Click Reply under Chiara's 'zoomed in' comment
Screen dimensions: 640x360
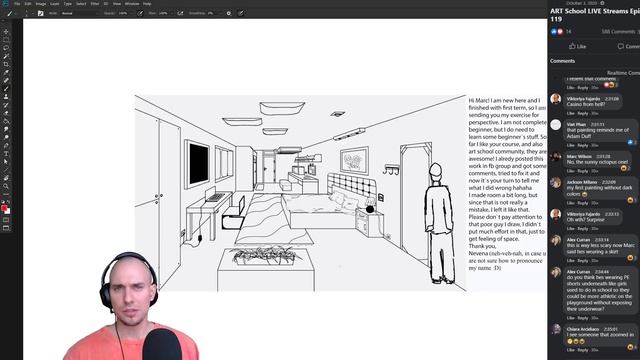[582, 350]
